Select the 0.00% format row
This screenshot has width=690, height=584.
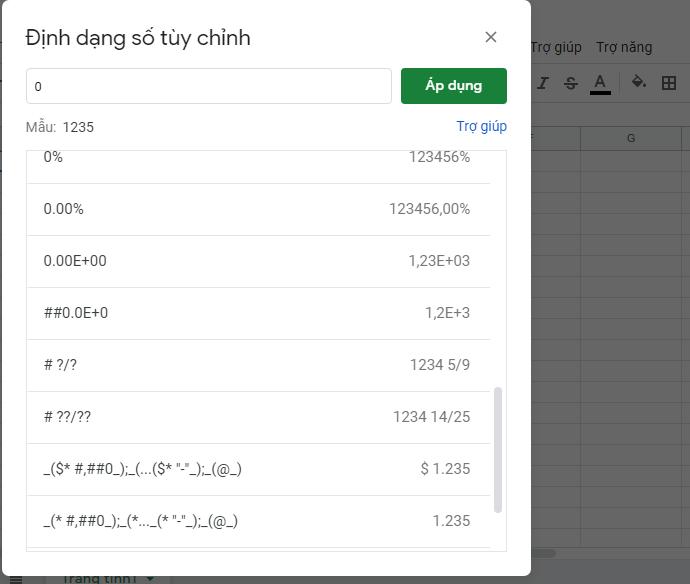258,209
